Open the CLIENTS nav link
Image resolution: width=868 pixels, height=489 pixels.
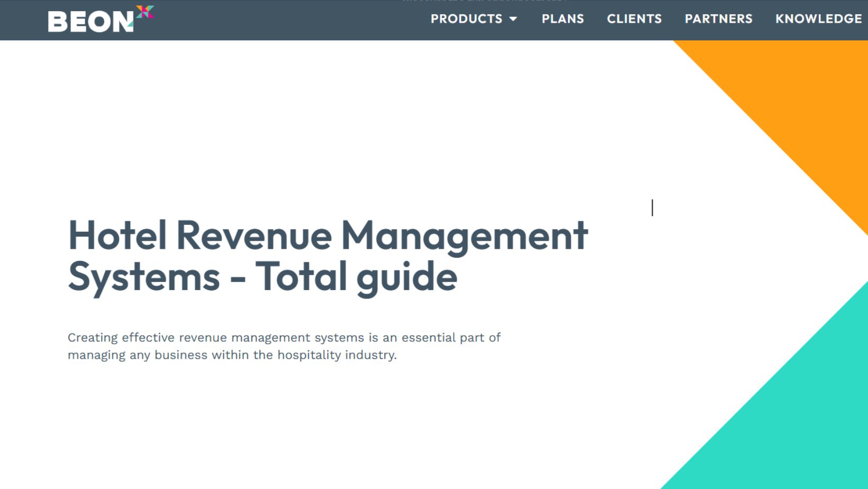pos(634,19)
